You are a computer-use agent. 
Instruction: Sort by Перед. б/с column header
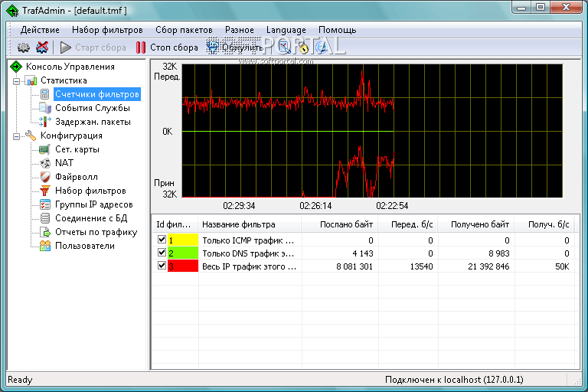[x=408, y=224]
